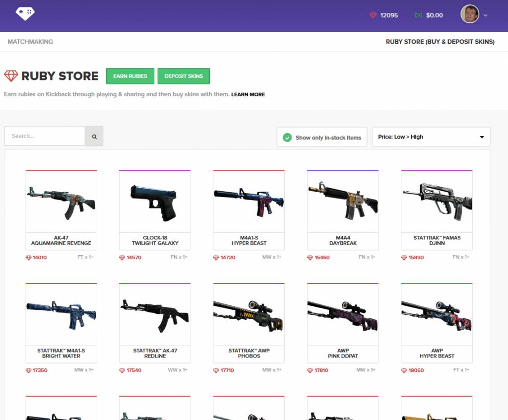Follow the Learn More link
The height and width of the screenshot is (420, 508).
[x=248, y=94]
